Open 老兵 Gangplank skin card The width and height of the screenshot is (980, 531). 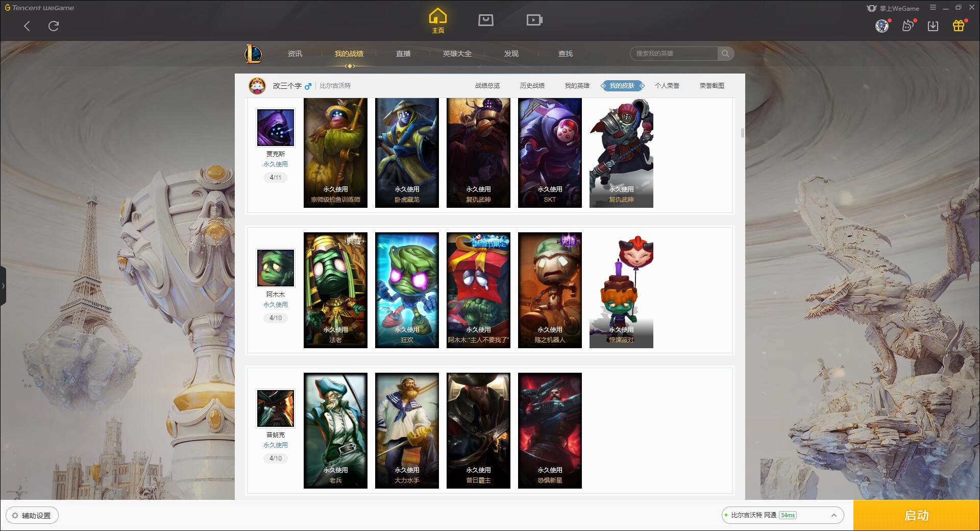[x=335, y=430]
